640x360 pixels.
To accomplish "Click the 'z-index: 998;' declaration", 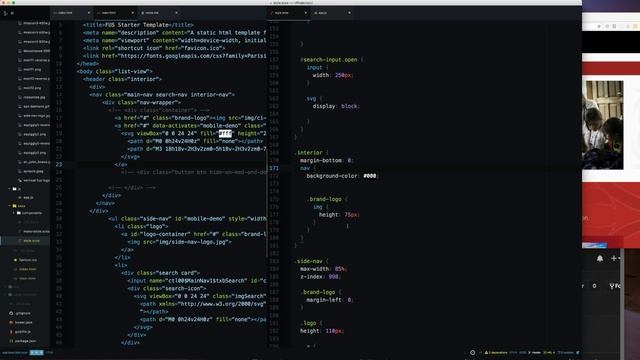I will click(320, 277).
